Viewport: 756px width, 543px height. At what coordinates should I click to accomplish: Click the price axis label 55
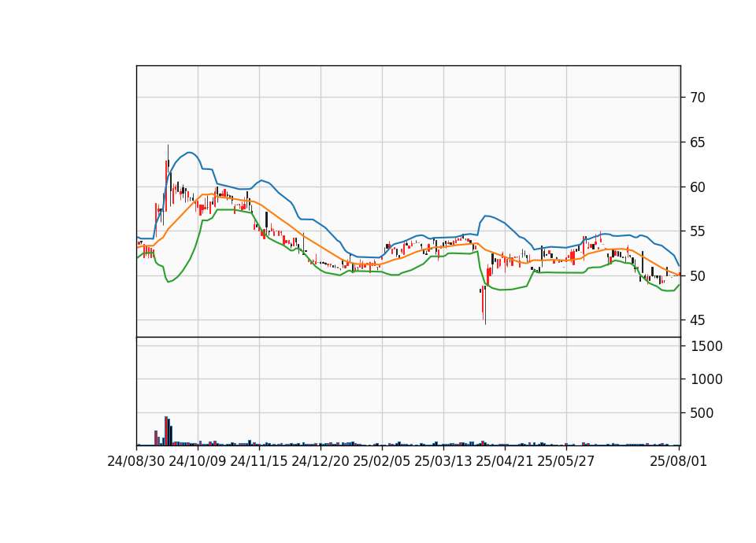[x=698, y=231]
